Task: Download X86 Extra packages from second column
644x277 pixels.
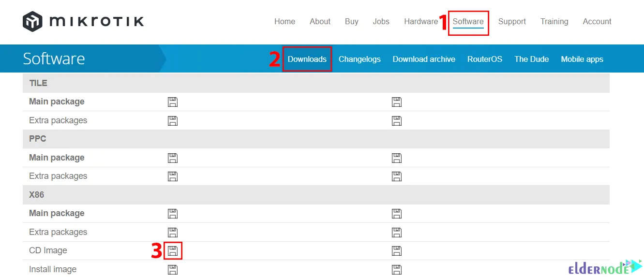Action: point(397,232)
